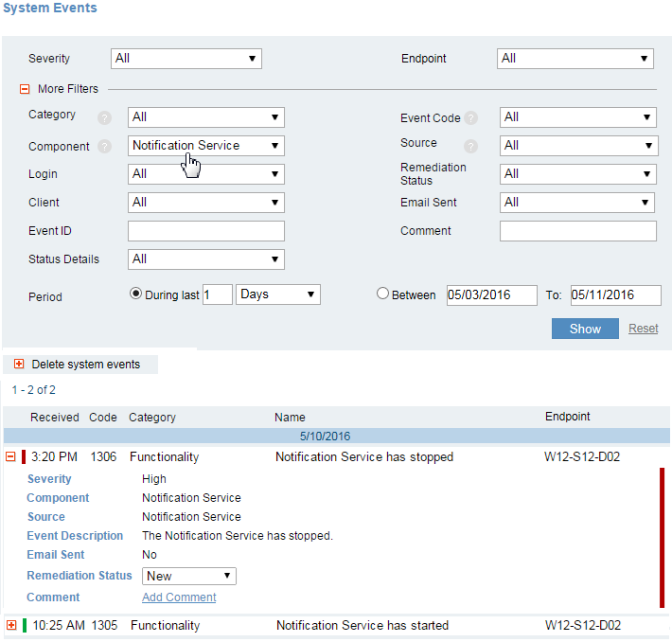Set event remediation status from New dropdown
672x642 pixels.
tap(188, 576)
